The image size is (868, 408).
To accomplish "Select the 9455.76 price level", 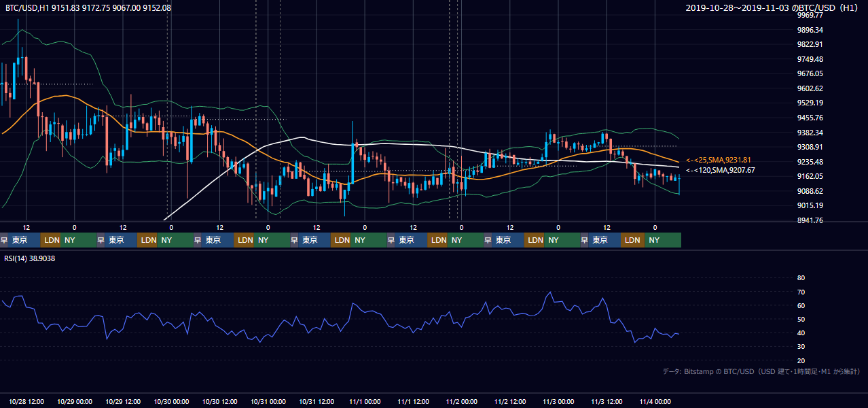I will click(x=810, y=118).
